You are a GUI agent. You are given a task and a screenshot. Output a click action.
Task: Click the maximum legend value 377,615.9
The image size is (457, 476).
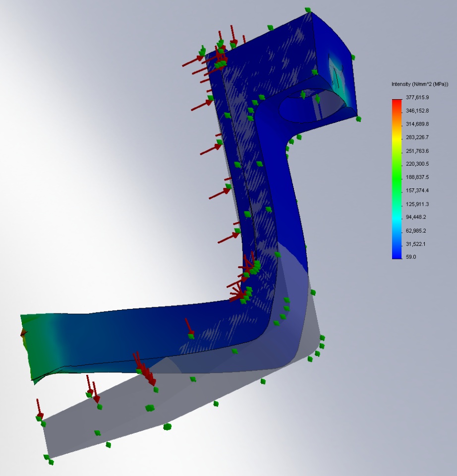[417, 97]
